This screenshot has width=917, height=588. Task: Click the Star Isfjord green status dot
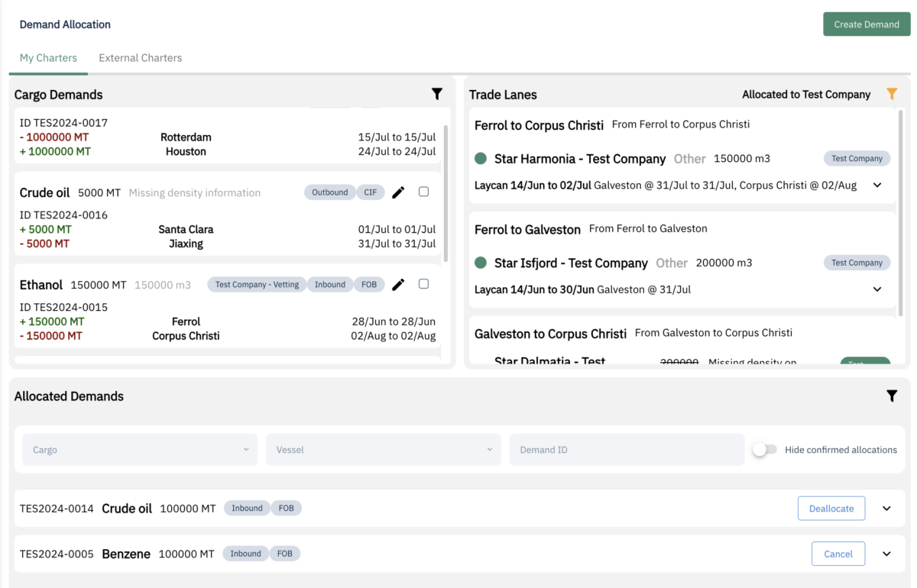481,263
